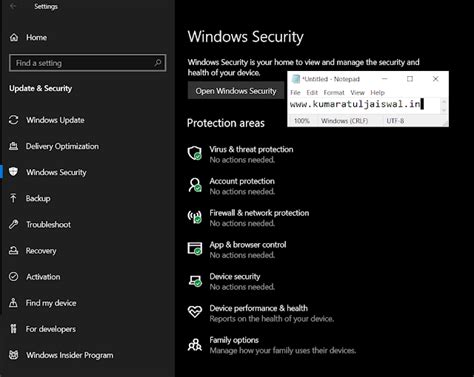Open Notepad Format menu
474x377 pixels.
tap(334, 93)
